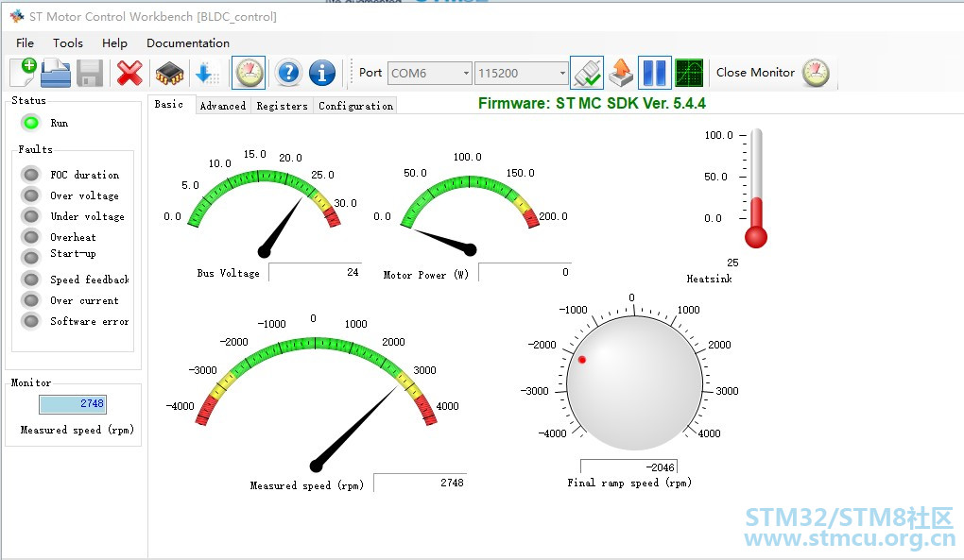Click the chip generation icon
The height and width of the screenshot is (560, 964).
(169, 73)
